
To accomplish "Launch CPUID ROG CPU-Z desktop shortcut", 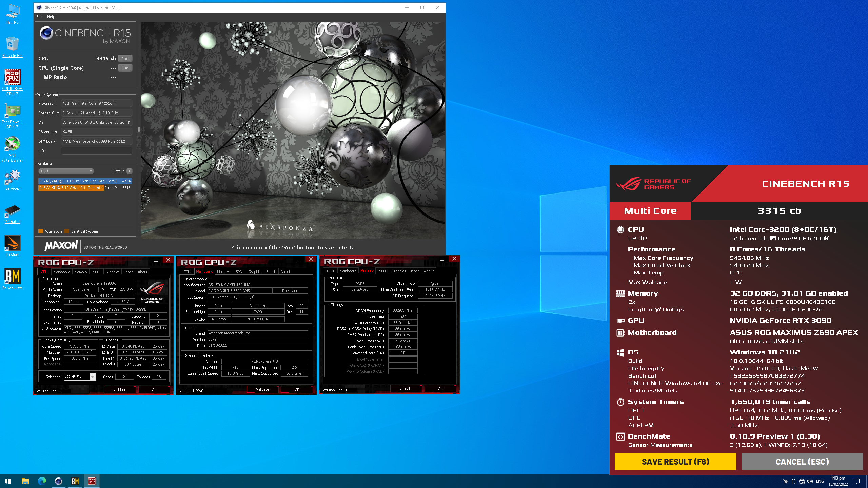I will pyautogui.click(x=12, y=82).
